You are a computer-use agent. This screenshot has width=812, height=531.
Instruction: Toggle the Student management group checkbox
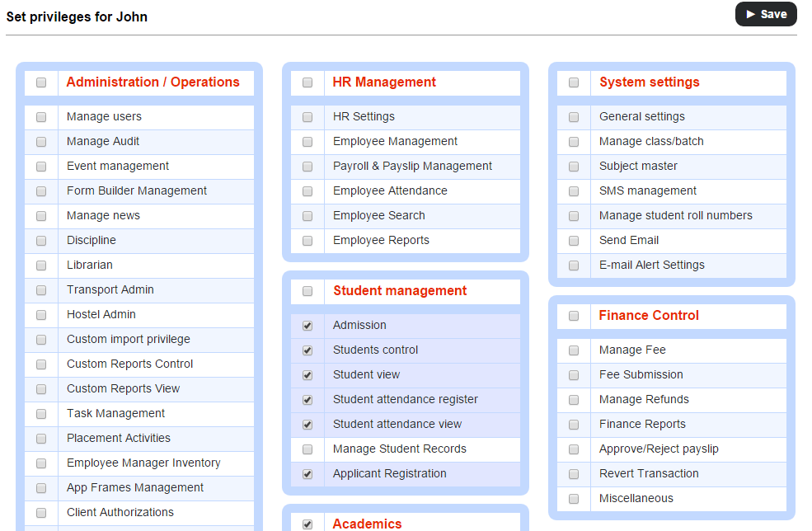[x=307, y=291]
